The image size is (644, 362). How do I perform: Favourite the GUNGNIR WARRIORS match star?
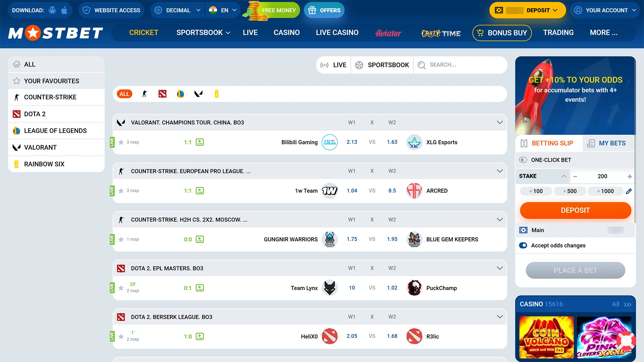tap(121, 239)
